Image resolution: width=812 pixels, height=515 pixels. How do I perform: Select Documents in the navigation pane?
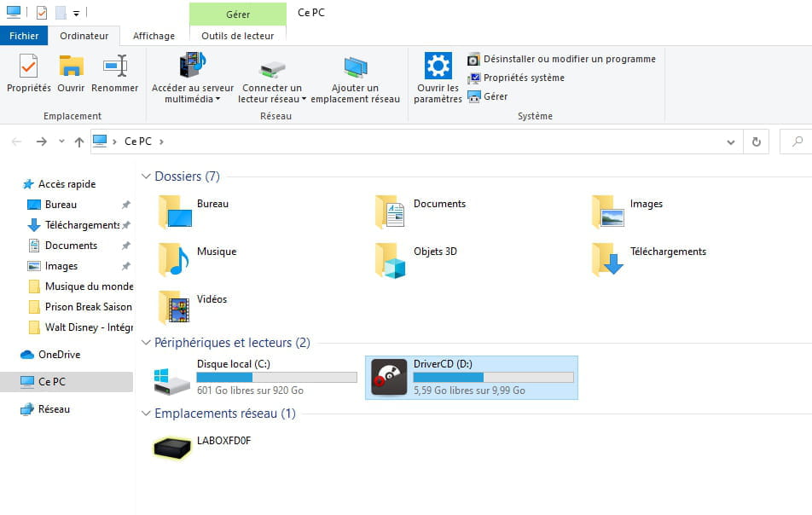tap(71, 246)
